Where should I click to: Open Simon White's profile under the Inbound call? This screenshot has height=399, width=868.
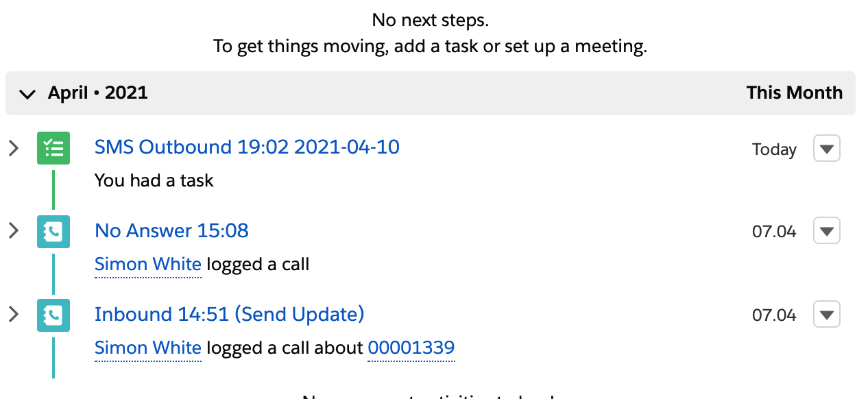[148, 348]
